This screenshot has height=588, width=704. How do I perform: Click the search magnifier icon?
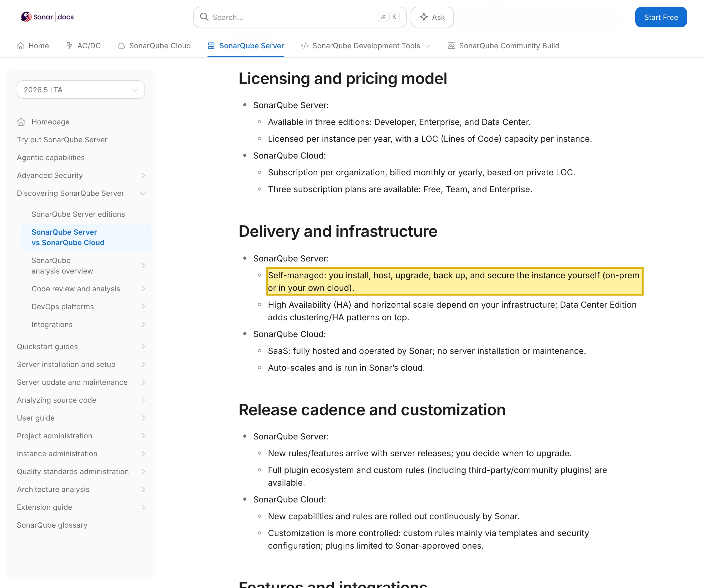204,17
